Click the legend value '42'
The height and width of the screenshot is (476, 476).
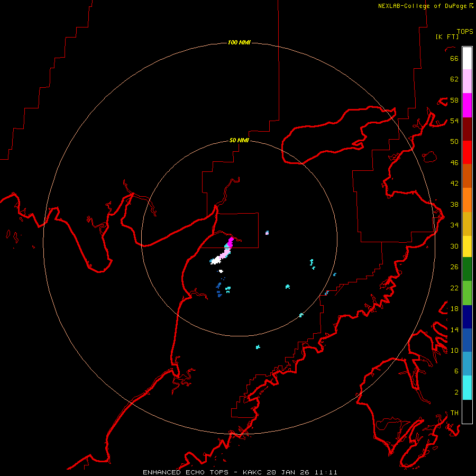pyautogui.click(x=454, y=184)
